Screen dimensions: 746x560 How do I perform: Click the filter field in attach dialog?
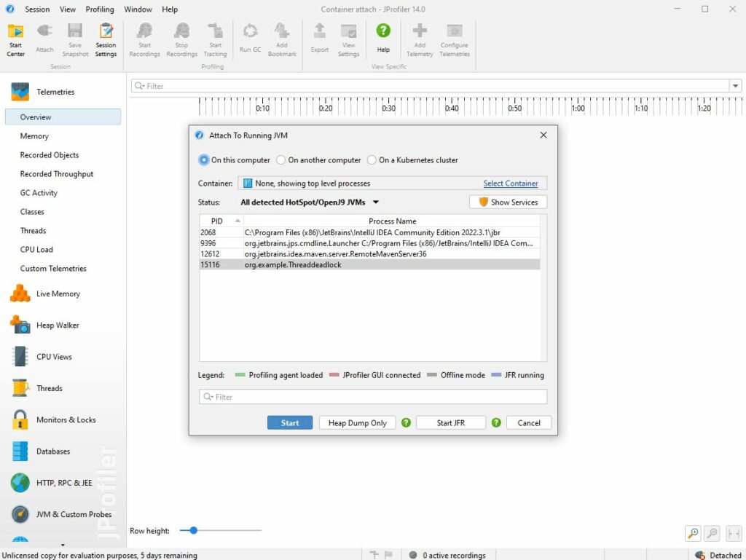click(x=373, y=397)
